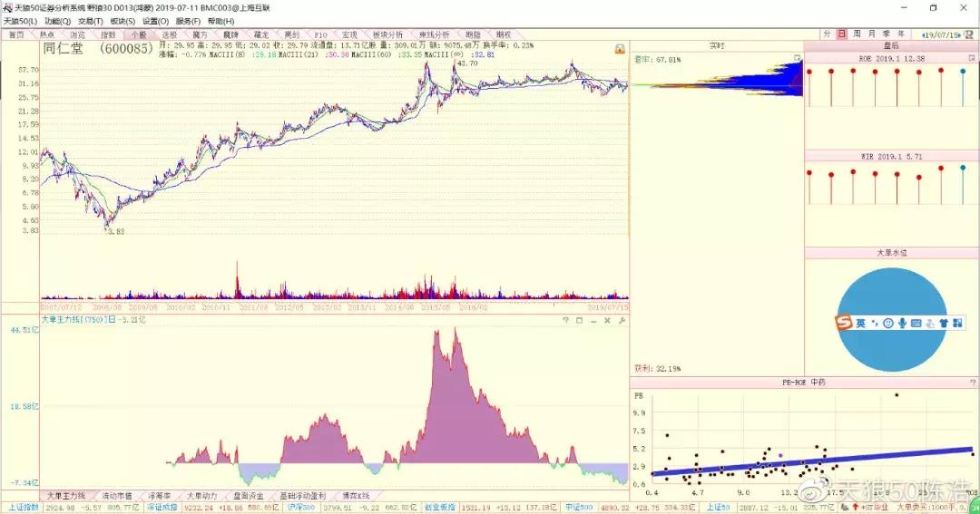The height and width of the screenshot is (514, 980).
Task: Maximize the 大单主力线 indicator panel
Action: [579, 320]
